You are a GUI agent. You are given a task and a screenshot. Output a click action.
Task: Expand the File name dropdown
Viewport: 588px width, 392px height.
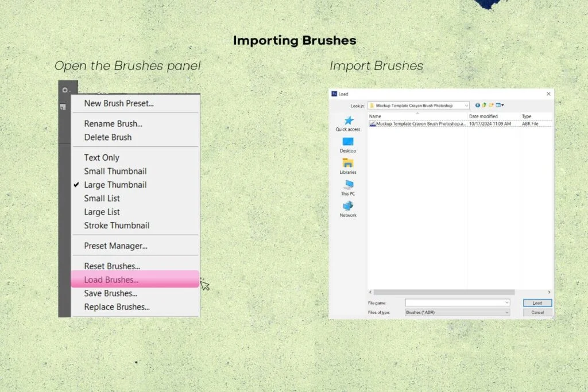[506, 302]
